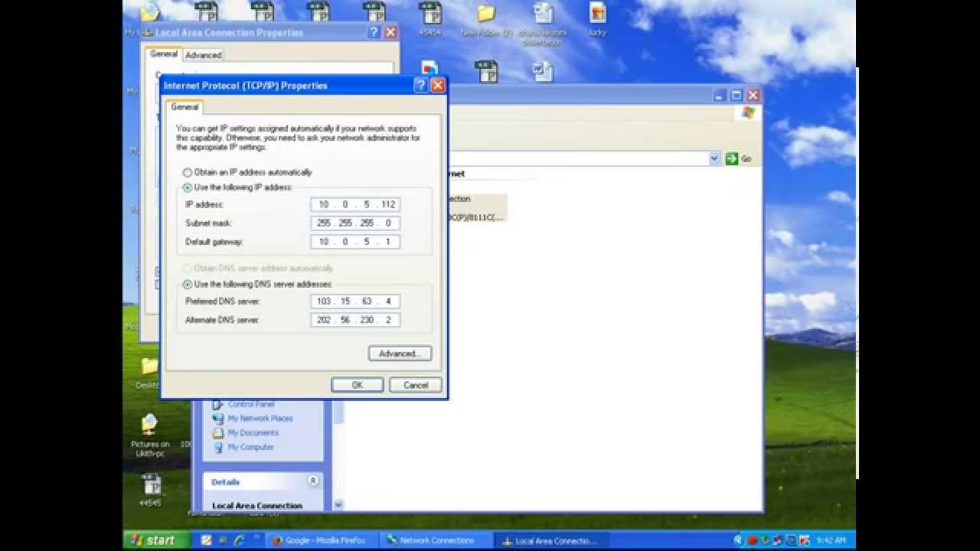This screenshot has height=551, width=980.
Task: Click Windows flag logo in Network Connections window
Action: click(x=748, y=113)
